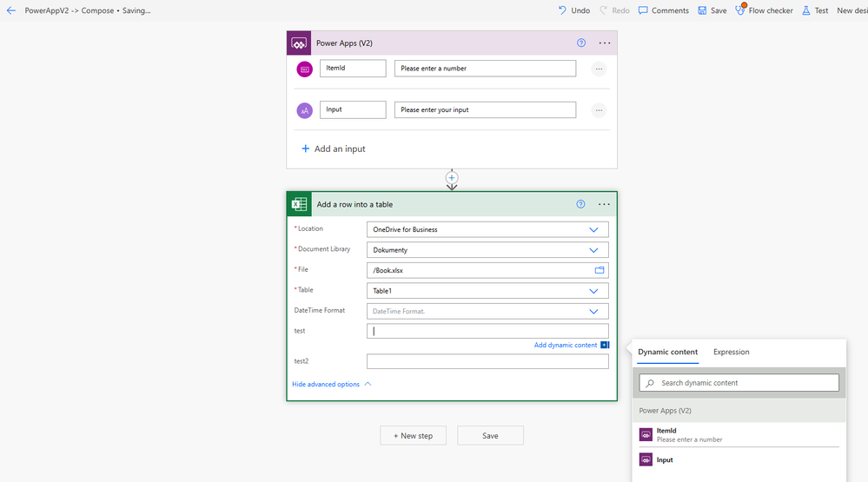Insert a step with the plus connector
Screen dimensions: 868x482
pos(452,178)
